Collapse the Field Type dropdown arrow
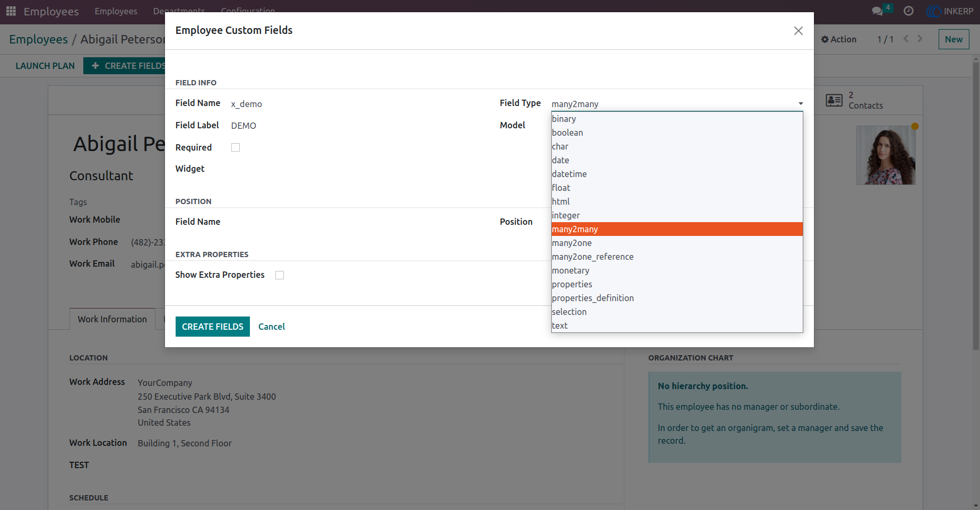 coord(801,104)
